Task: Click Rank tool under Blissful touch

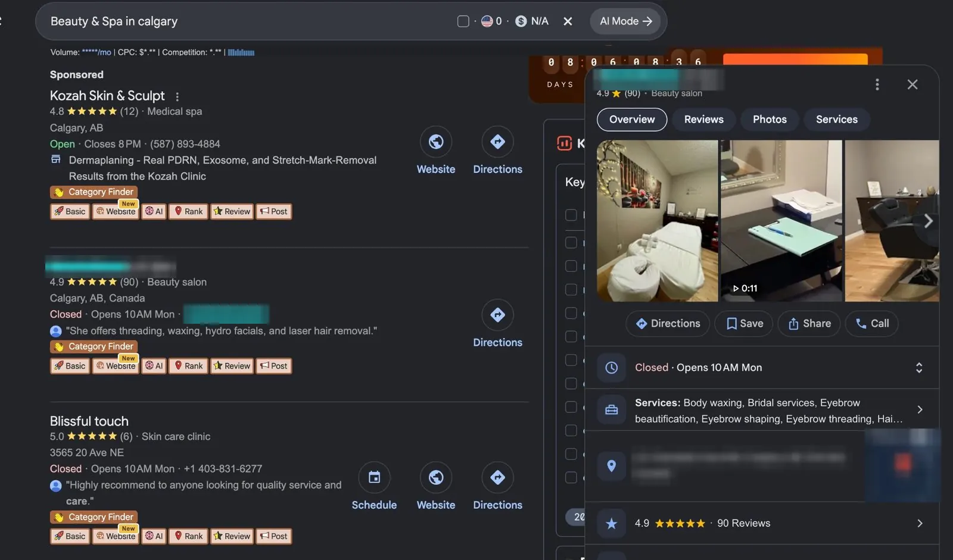Action: (188, 536)
